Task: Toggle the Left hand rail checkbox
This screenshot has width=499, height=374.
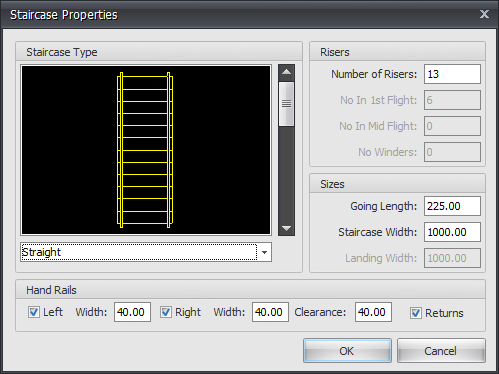Action: click(34, 312)
